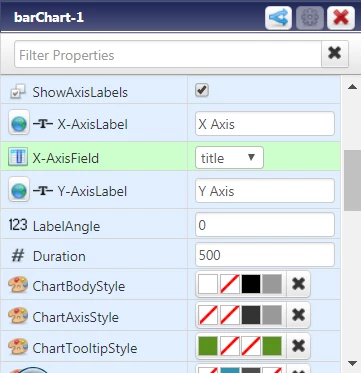Click the scrollbar down arrow
This screenshot has width=361, height=373.
(x=352, y=363)
